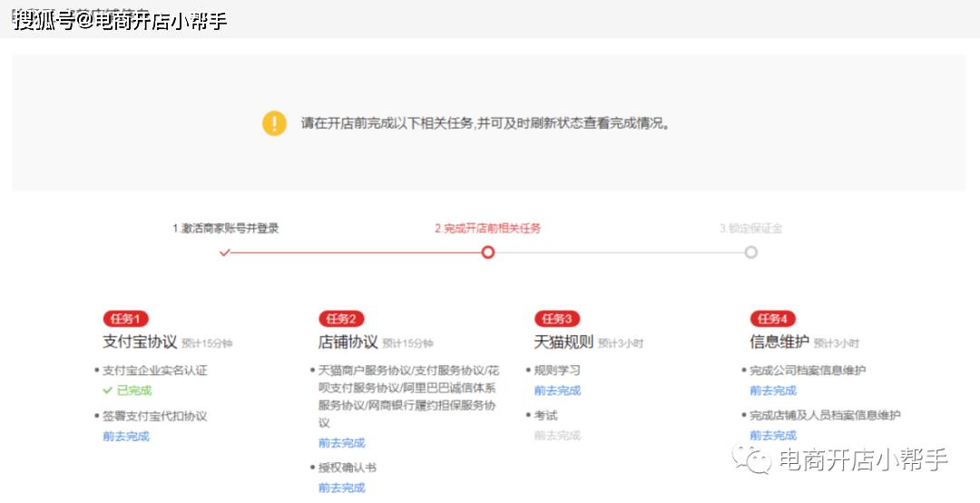Click 预计3小时 beside 信息维护
Screen dimensions: 980x503
click(x=837, y=343)
